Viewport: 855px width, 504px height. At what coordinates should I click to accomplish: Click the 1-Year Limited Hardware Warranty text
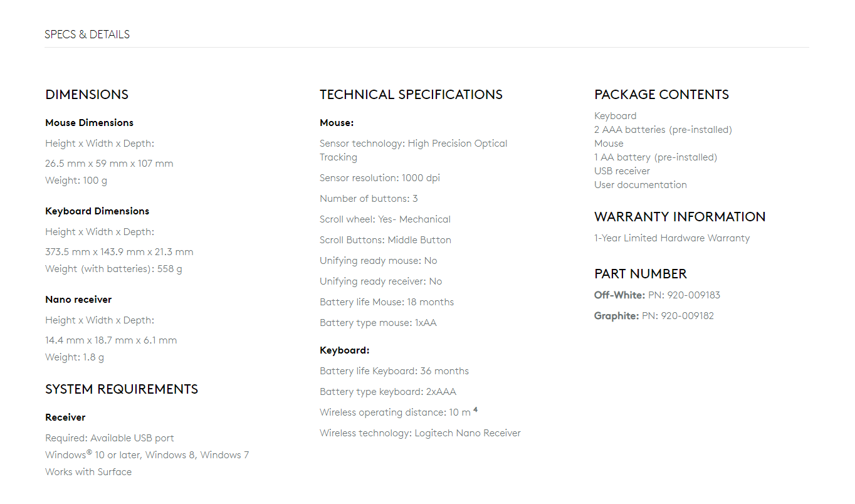tap(671, 238)
